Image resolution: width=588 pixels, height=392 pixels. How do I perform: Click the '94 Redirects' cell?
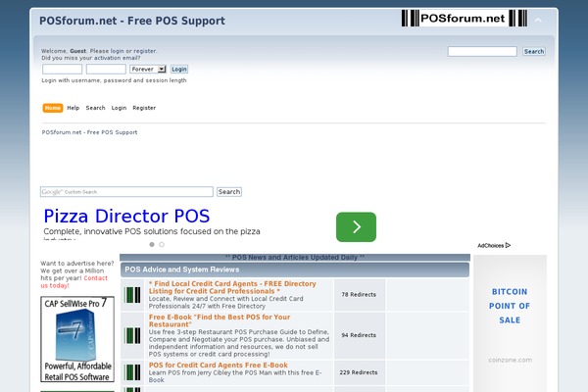pyautogui.click(x=359, y=335)
